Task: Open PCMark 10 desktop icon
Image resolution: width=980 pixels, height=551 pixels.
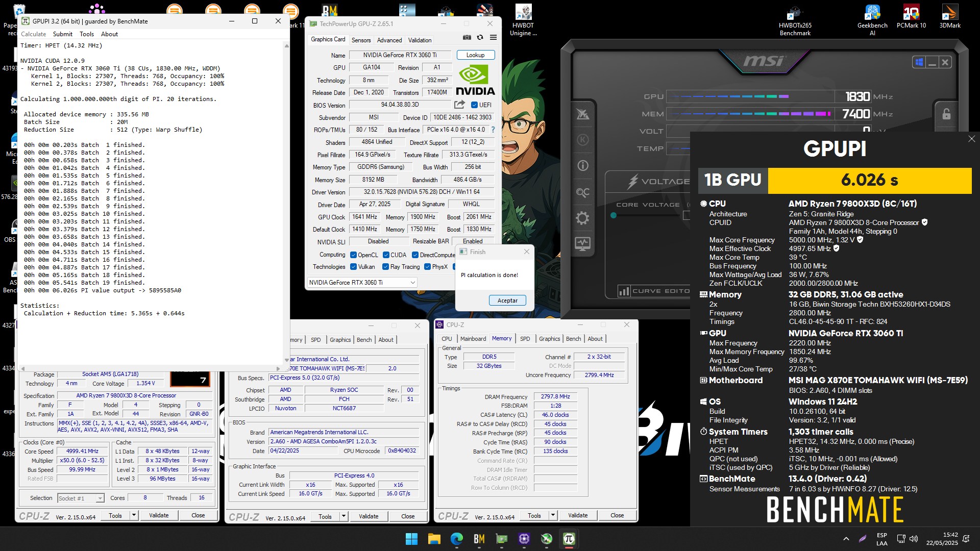Action: click(x=911, y=17)
